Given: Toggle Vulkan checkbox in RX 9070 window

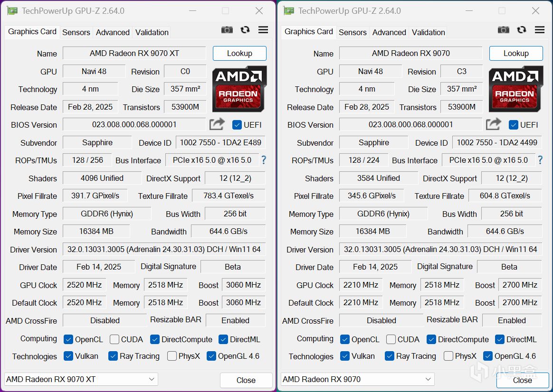Looking at the screenshot, I should point(345,356).
